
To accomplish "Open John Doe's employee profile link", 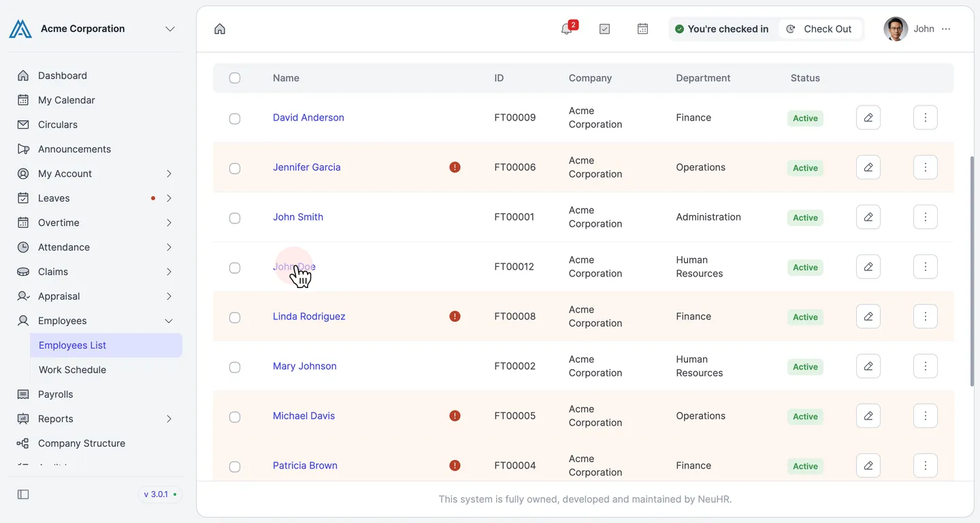I will 294,266.
